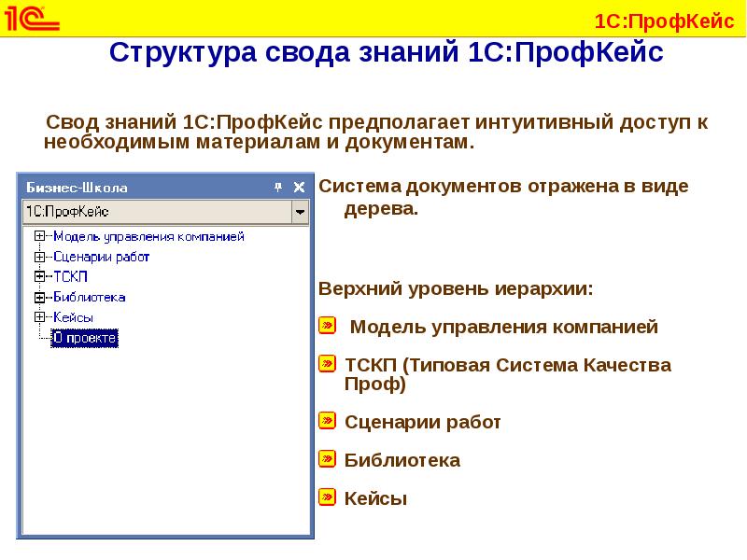Select Модель управления компанией label in tree
The image size is (747, 560).
click(x=148, y=236)
